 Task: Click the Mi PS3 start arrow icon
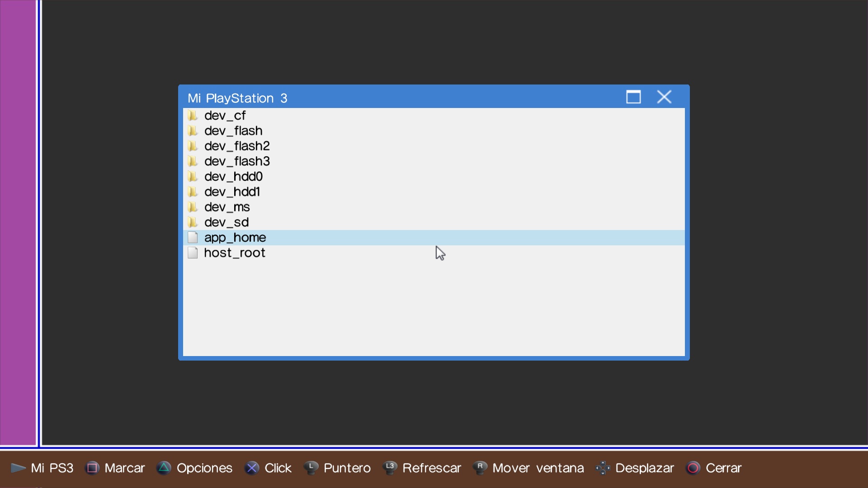point(18,468)
